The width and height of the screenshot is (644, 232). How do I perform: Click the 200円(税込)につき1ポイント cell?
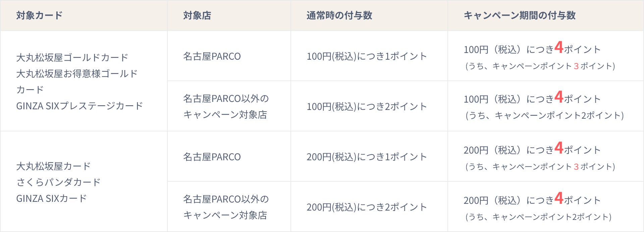tap(367, 157)
